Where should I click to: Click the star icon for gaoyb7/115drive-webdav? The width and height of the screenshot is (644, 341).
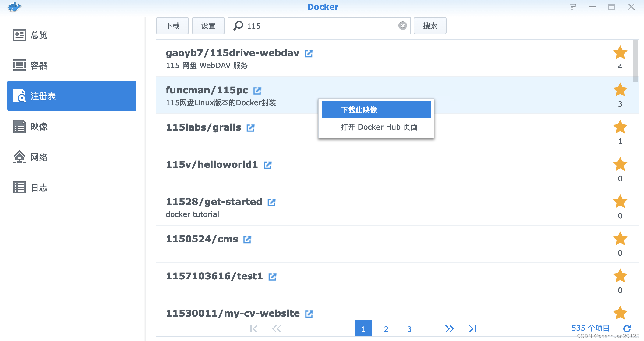tap(620, 52)
